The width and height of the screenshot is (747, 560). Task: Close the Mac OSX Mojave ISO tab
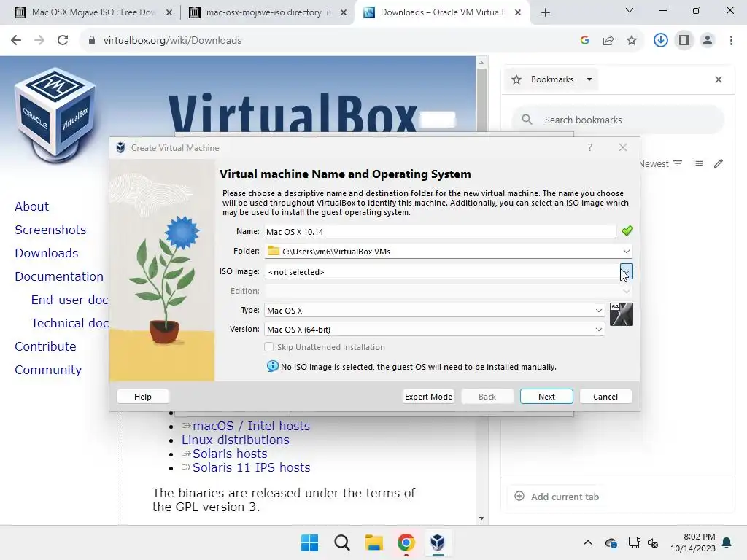point(169,13)
